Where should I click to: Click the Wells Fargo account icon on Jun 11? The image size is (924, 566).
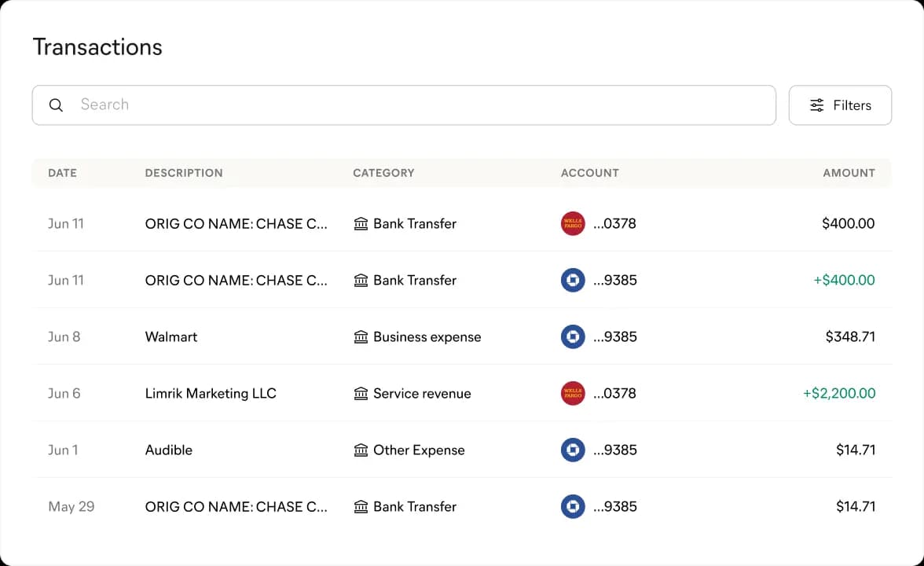[x=573, y=223]
